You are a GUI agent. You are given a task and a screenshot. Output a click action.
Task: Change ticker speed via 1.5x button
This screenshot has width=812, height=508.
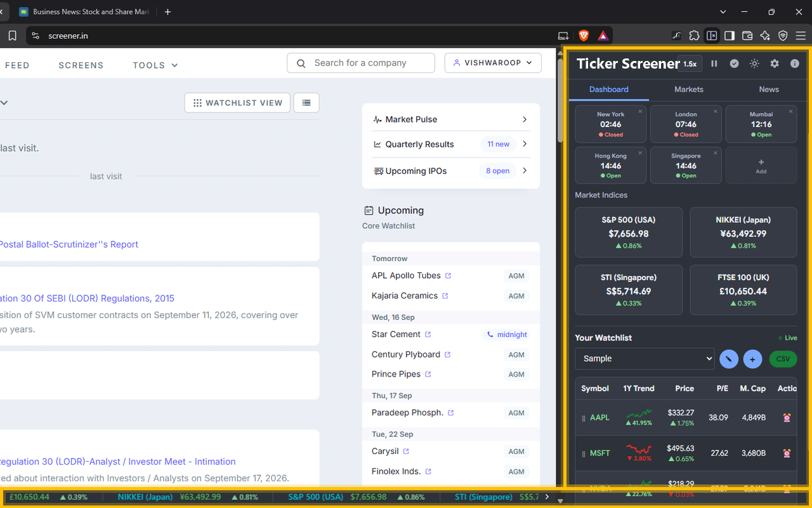690,63
